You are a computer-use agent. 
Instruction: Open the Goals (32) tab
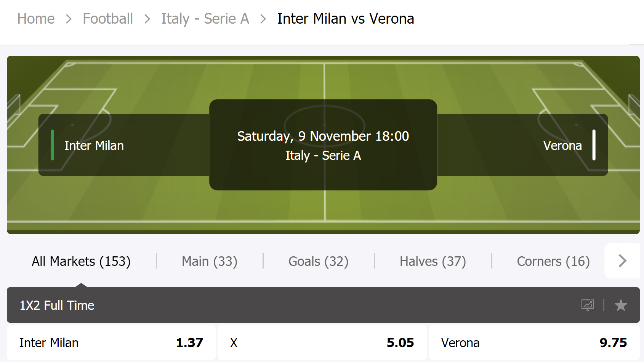(x=319, y=261)
